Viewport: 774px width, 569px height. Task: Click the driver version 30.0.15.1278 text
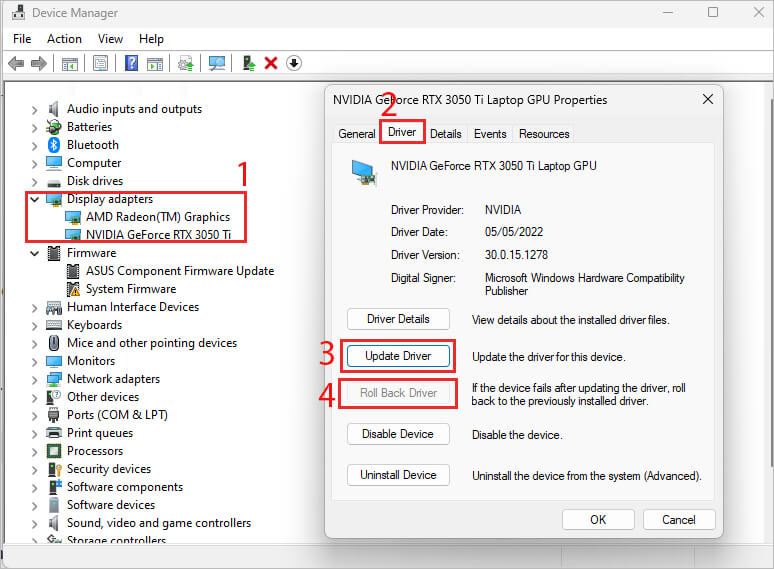tap(516, 255)
